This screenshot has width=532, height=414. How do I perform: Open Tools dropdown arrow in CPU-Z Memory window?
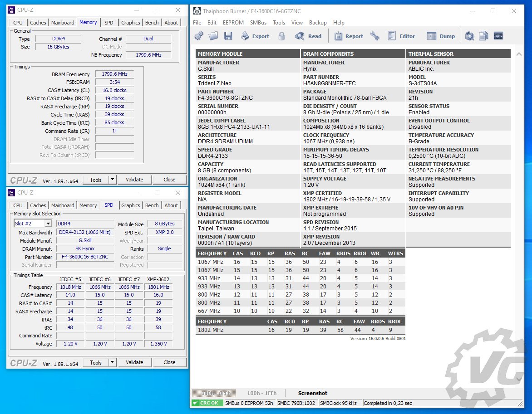[x=113, y=180]
